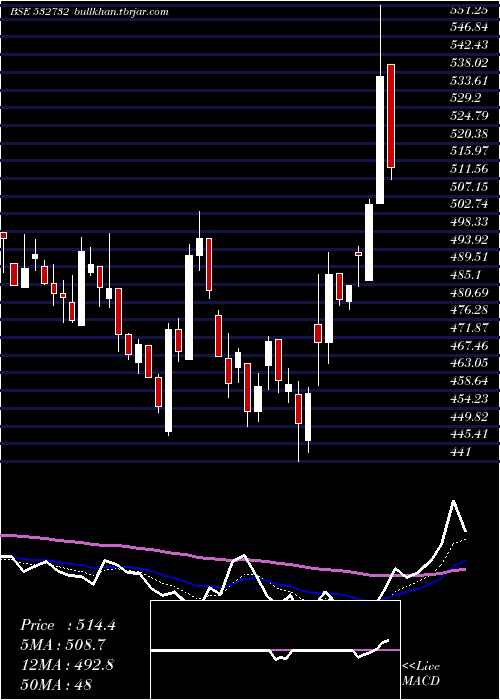The height and width of the screenshot is (700, 500).
Task: Click the 12MA : 492.8 readout
Action: click(67, 665)
